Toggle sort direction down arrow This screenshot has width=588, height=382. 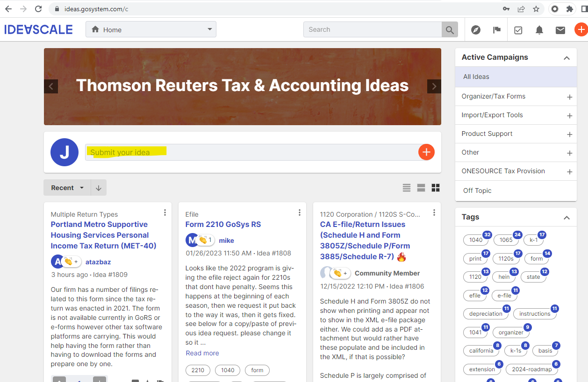coord(99,188)
